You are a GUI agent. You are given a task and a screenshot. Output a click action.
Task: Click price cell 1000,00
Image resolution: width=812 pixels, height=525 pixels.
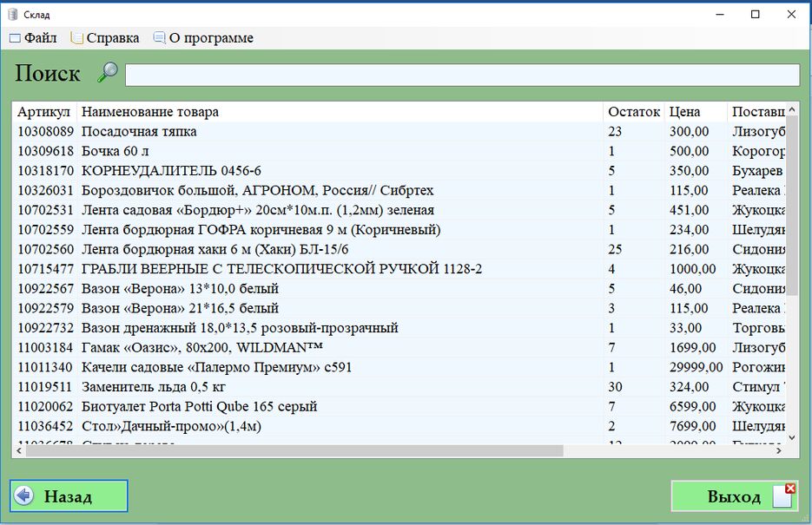693,269
